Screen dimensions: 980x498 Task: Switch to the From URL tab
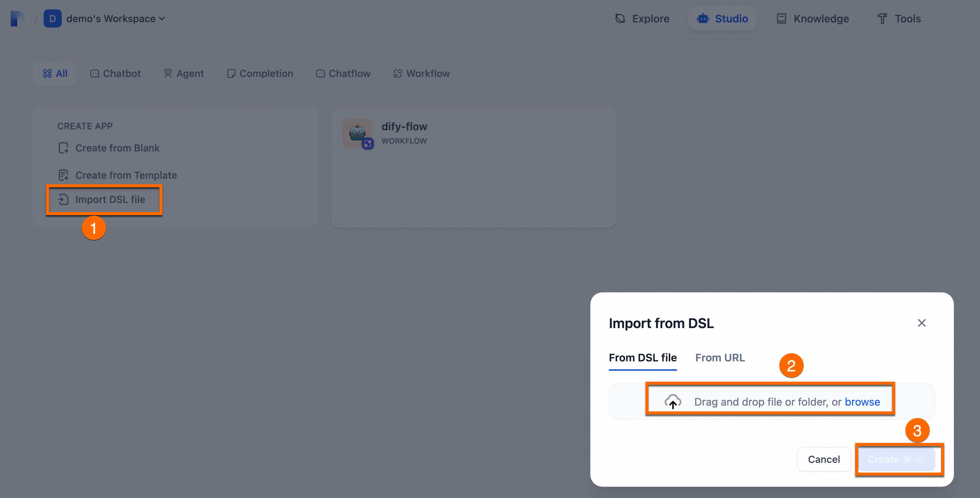720,358
